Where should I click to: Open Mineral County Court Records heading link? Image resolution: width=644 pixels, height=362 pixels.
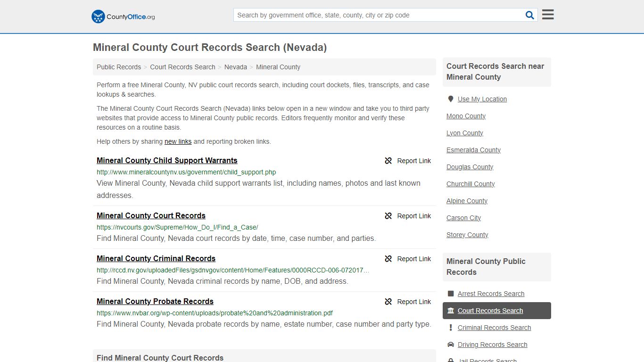tap(151, 215)
